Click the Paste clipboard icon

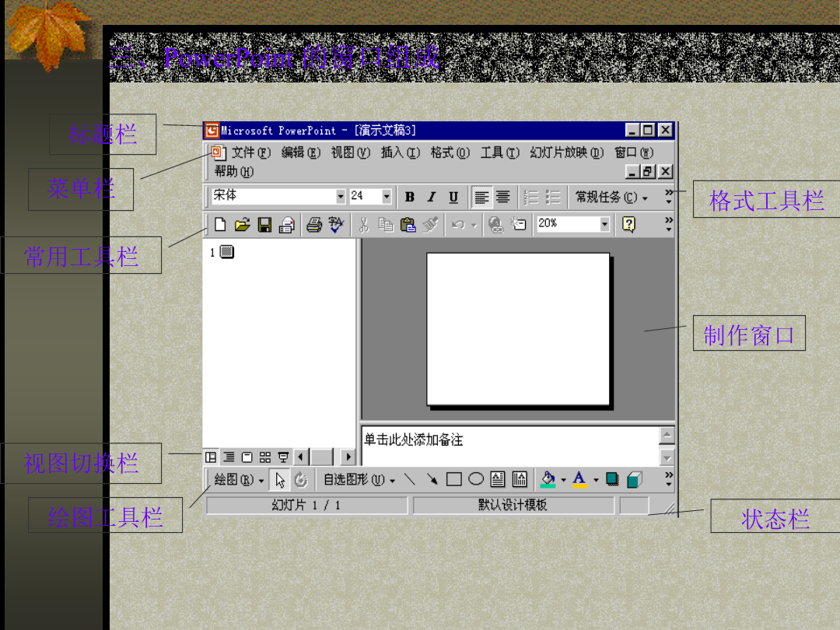pyautogui.click(x=408, y=225)
